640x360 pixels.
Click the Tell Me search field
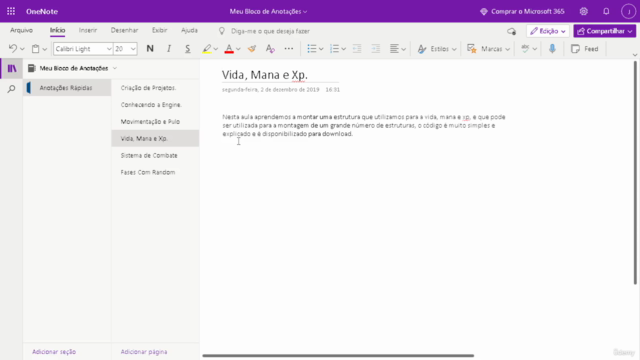[270, 31]
